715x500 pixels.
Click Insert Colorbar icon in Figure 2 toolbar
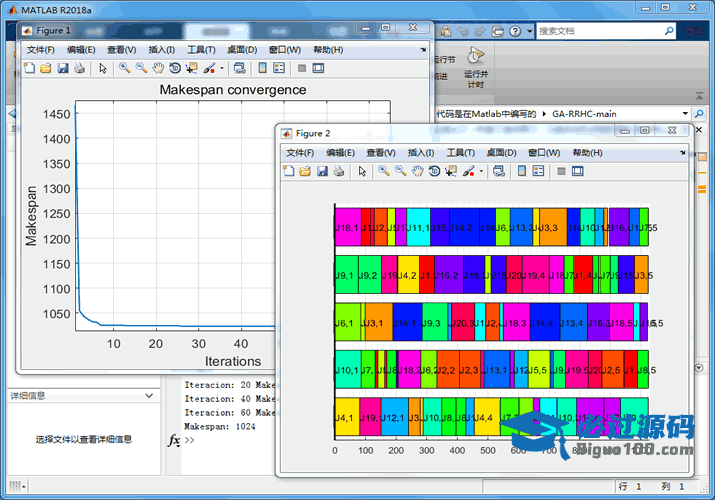pyautogui.click(x=522, y=171)
